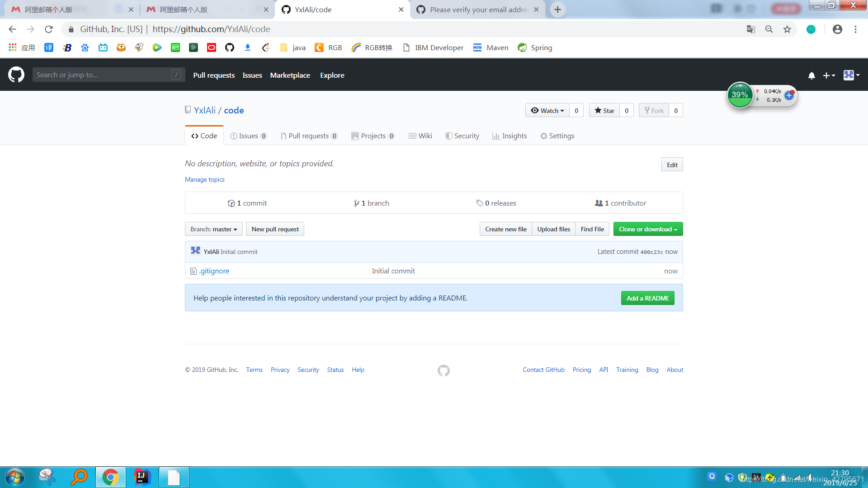Reload the page using the refresh icon
The width and height of the screenshot is (868, 488).
(49, 29)
